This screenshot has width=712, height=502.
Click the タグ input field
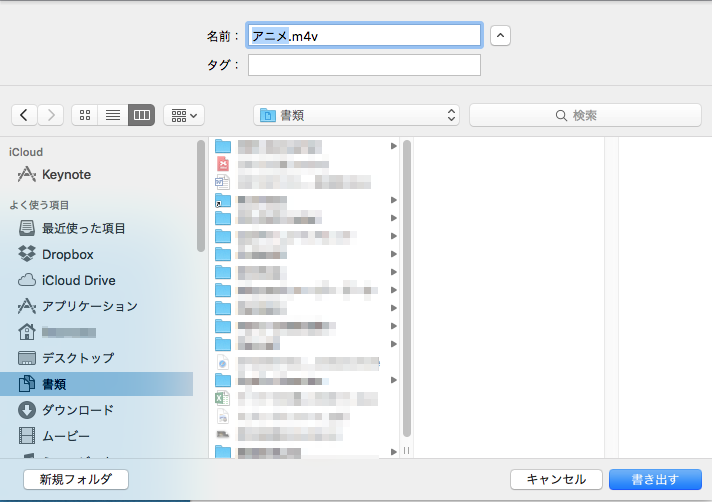click(364, 65)
